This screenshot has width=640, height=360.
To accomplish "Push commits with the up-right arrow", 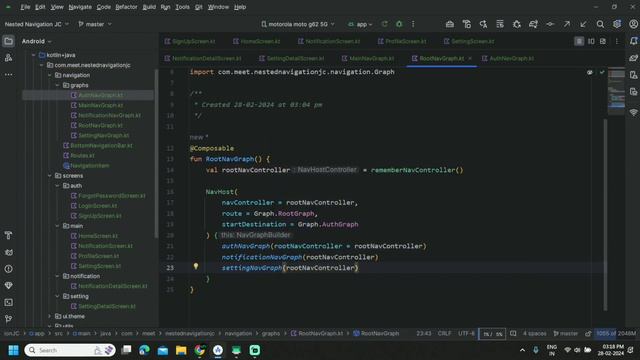I will [567, 24].
